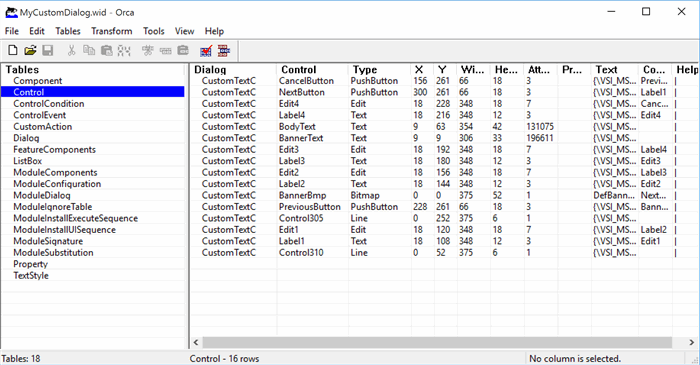
Task: Select the BannerBmp control cell
Action: click(x=302, y=195)
